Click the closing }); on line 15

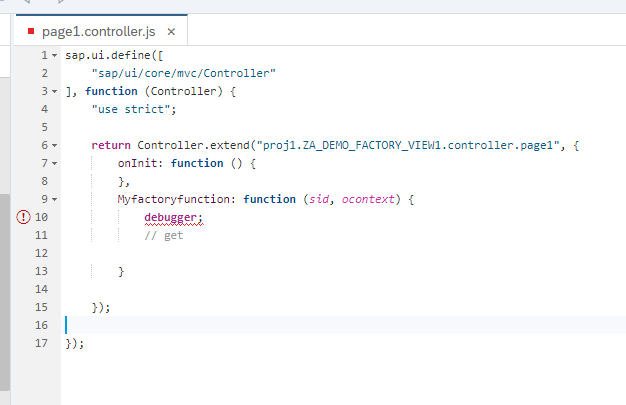pos(101,308)
